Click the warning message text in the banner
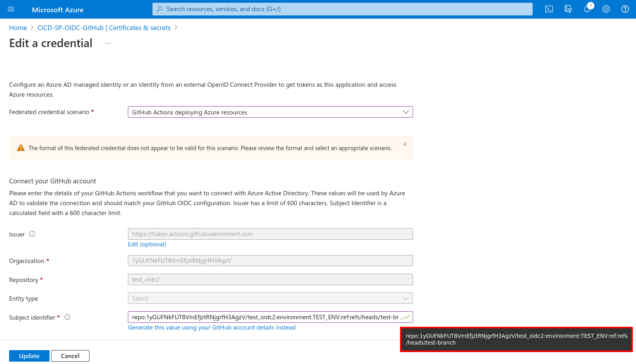The height and width of the screenshot is (364, 636). (210, 148)
